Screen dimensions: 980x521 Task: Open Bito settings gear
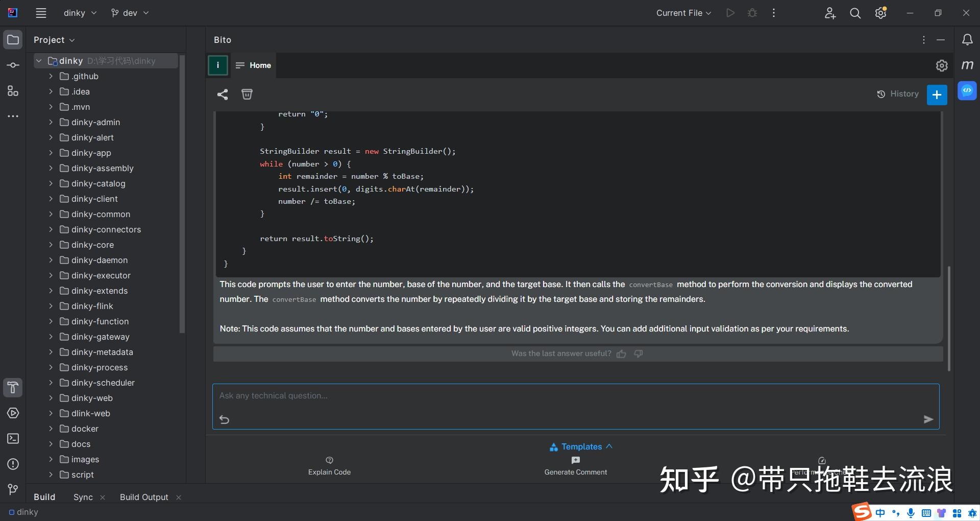coord(942,65)
